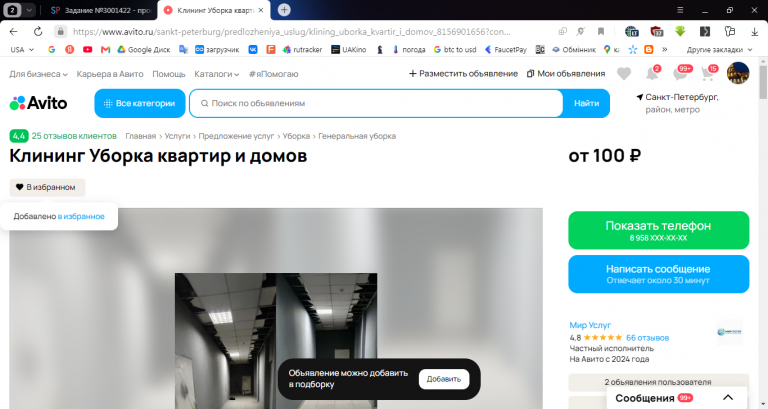Image resolution: width=768 pixels, height=409 pixels.
Task: Open the в избранное link in the popup
Action: 81,217
